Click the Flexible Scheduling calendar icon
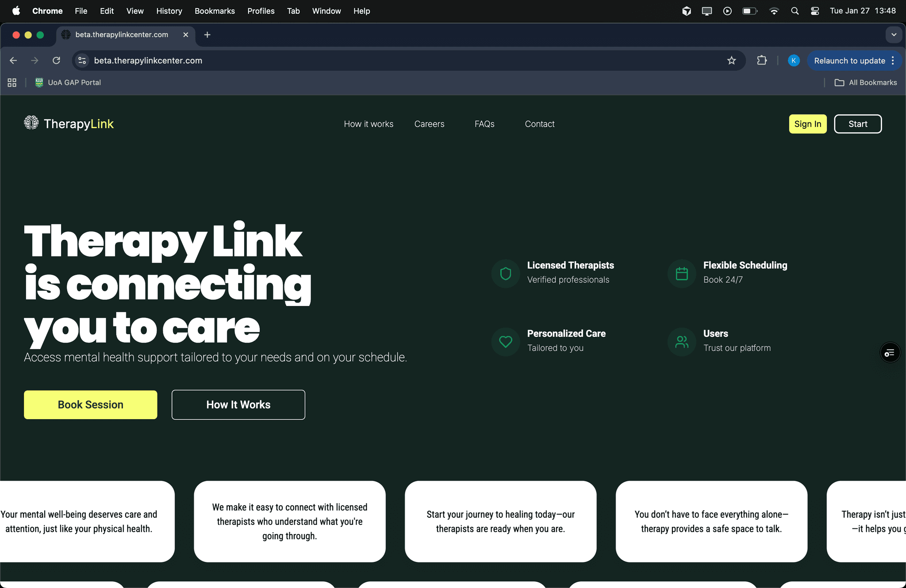Viewport: 906px width, 588px height. (682, 274)
